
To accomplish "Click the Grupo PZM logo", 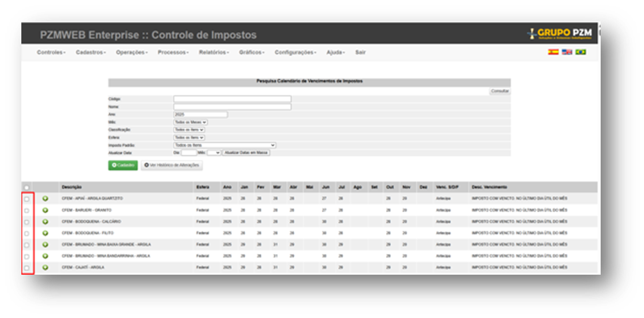I will (x=559, y=33).
